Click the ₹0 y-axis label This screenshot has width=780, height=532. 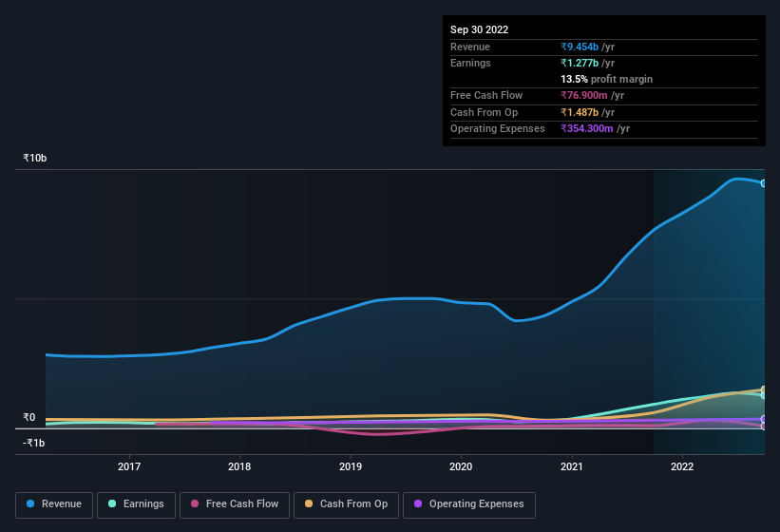point(29,418)
